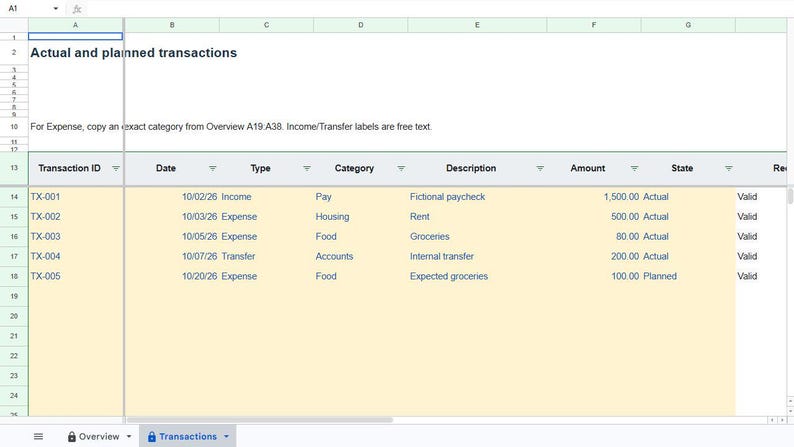Select the 80.00 amount cell
Screen dimensions: 794x447
pyautogui.click(x=594, y=236)
